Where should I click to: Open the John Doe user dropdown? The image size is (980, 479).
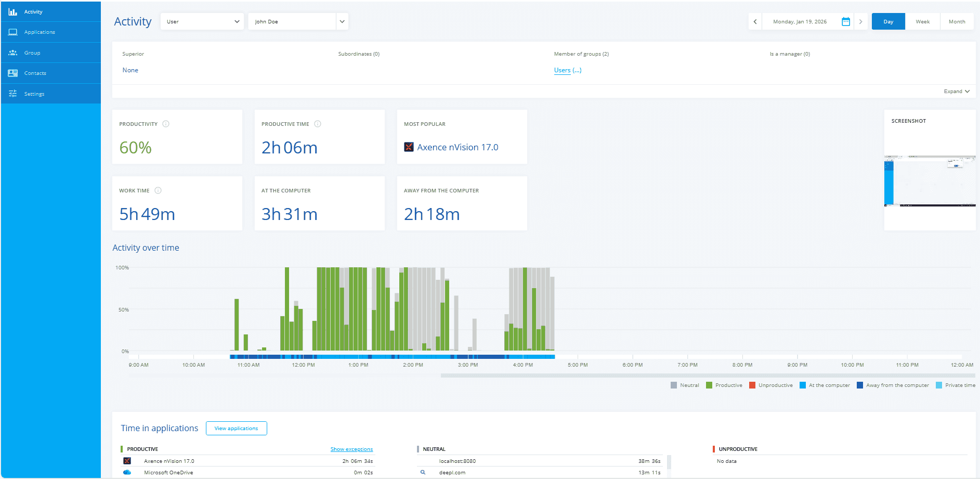[x=298, y=22]
